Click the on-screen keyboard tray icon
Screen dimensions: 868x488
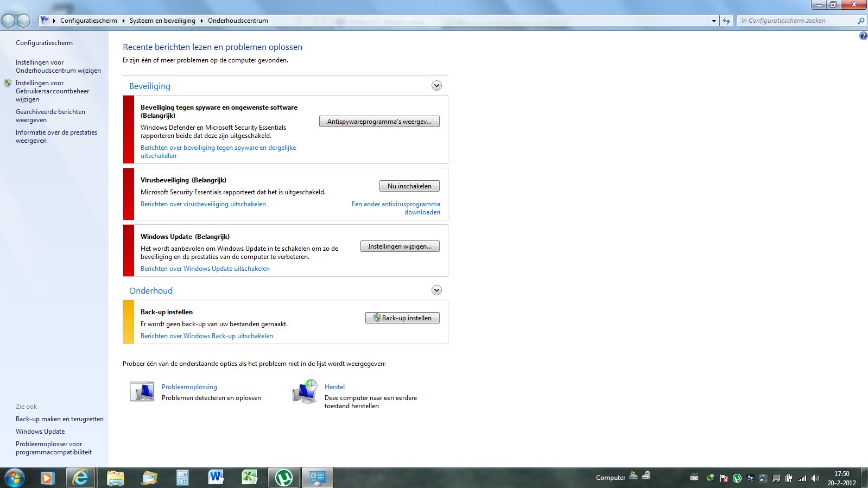click(x=694, y=478)
